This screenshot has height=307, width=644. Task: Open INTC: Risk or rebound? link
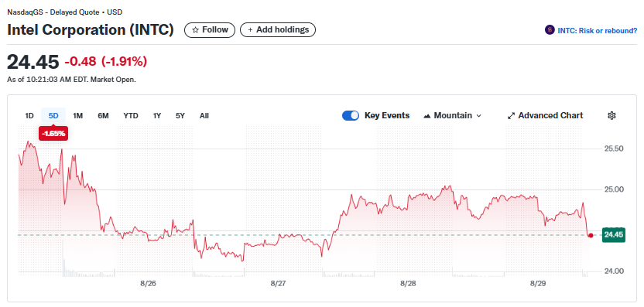[598, 30]
